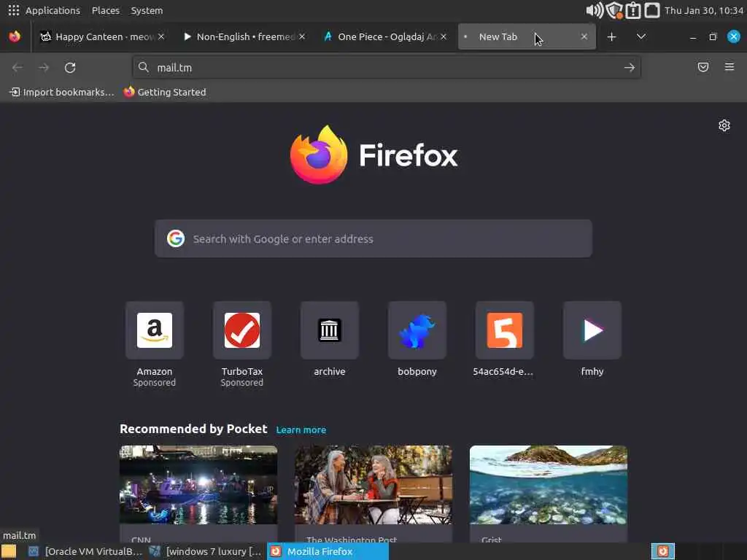The image size is (747, 560).
Task: Click the Recommended by Pocket heading
Action: tap(193, 429)
